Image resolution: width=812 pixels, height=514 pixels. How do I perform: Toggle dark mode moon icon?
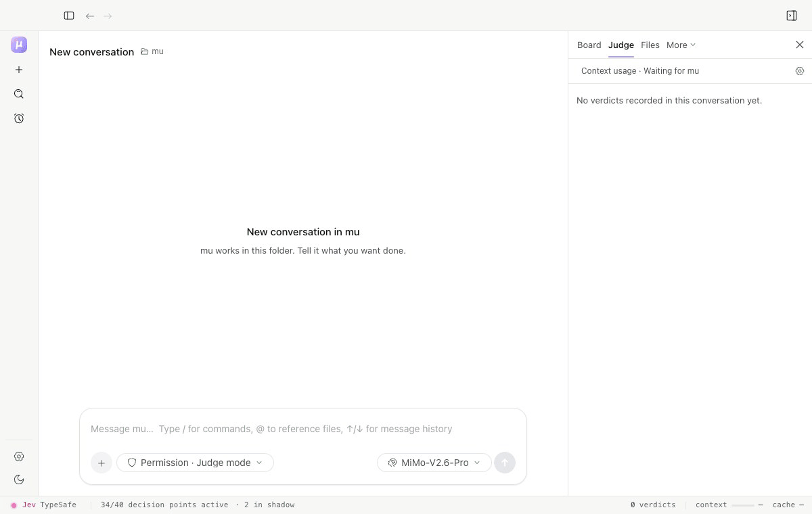(19, 480)
